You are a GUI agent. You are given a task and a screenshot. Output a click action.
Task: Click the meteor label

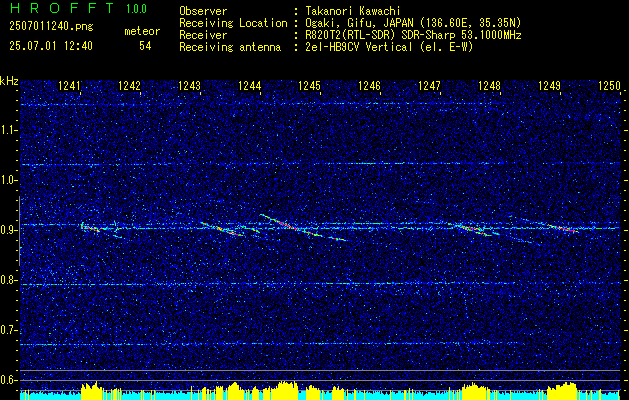click(142, 31)
